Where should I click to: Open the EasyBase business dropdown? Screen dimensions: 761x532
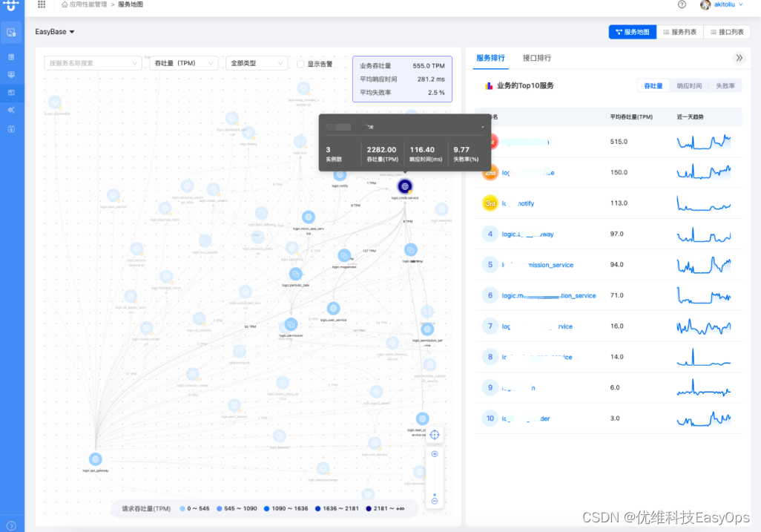click(x=54, y=32)
